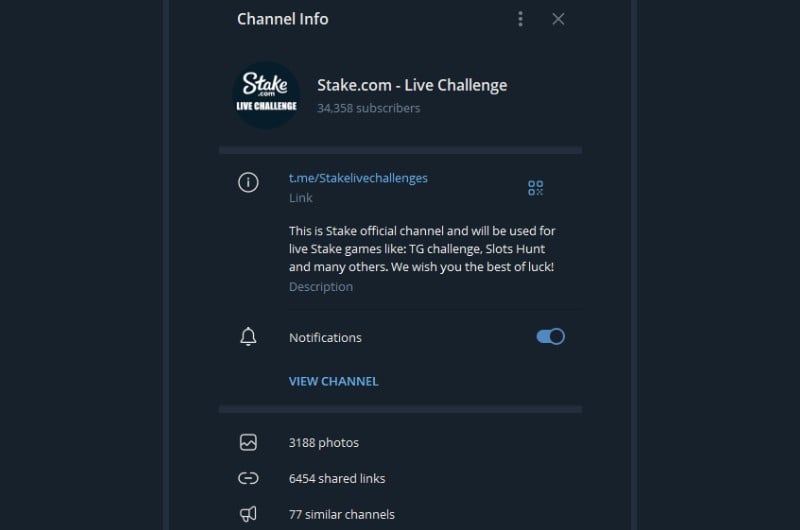Click the VIEW CHANNEL button
This screenshot has height=530, width=800.
(333, 382)
